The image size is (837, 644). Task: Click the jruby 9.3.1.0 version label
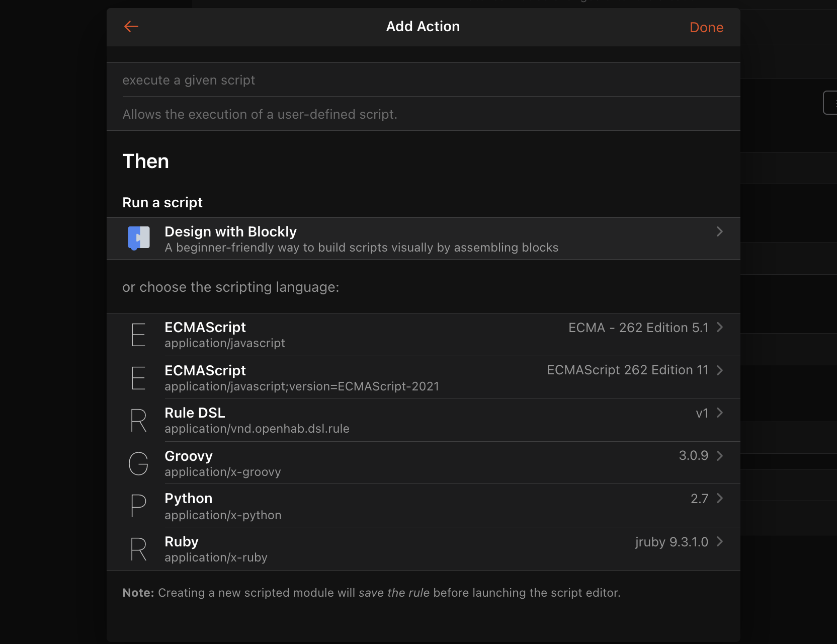(x=671, y=542)
